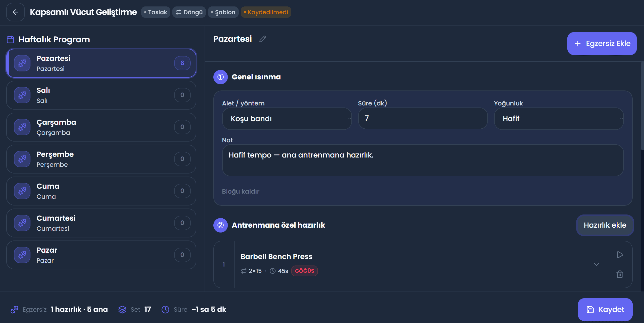Select the Cumartesi day

pyautogui.click(x=101, y=223)
